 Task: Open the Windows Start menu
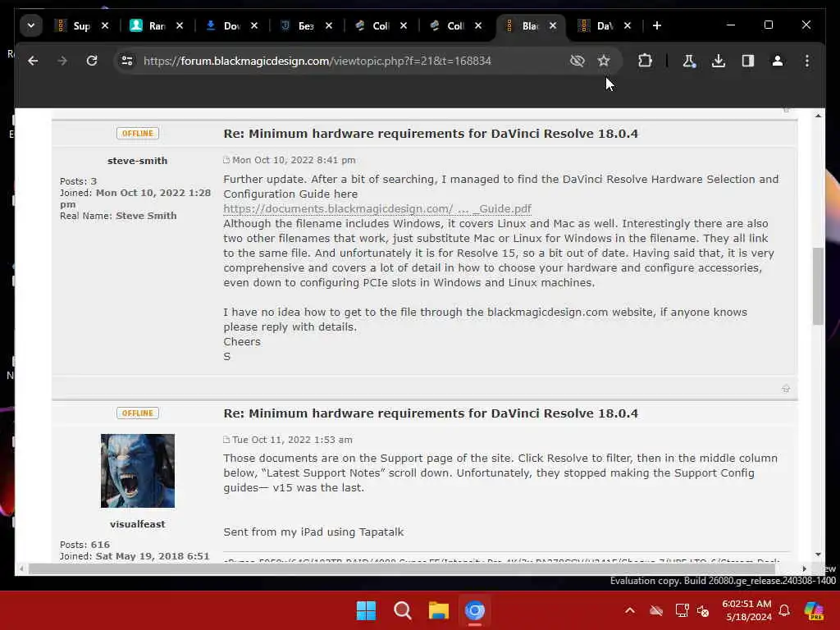click(367, 610)
